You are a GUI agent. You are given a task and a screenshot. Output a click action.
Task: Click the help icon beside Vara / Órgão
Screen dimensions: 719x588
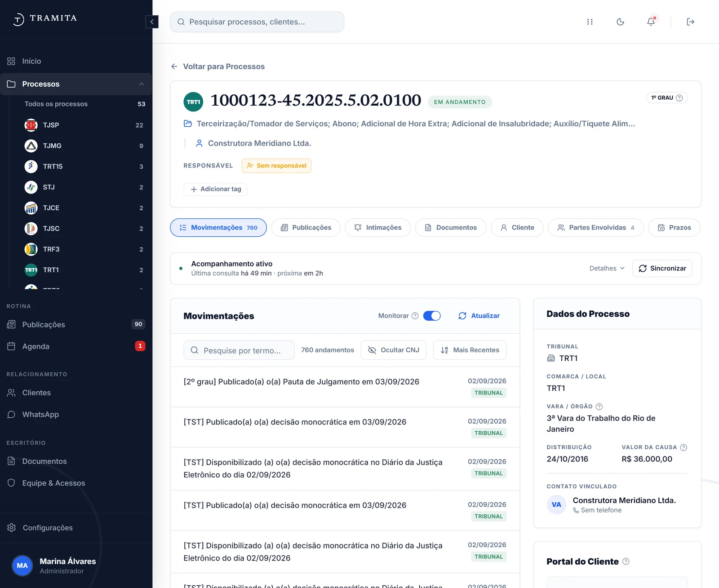tap(599, 407)
